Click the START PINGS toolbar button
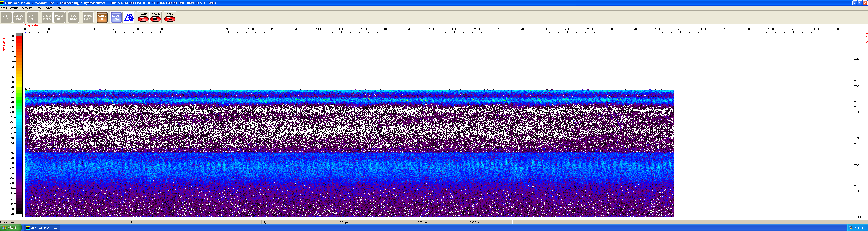Image resolution: width=868 pixels, height=231 pixels. 47,17
